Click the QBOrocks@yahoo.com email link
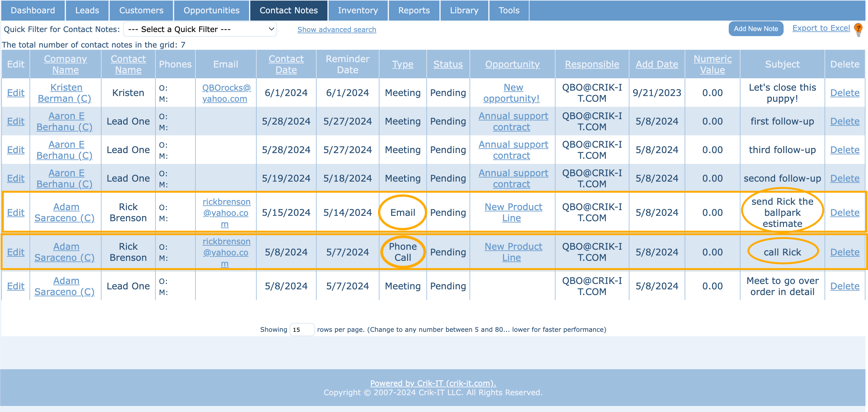The image size is (868, 412). tap(226, 93)
